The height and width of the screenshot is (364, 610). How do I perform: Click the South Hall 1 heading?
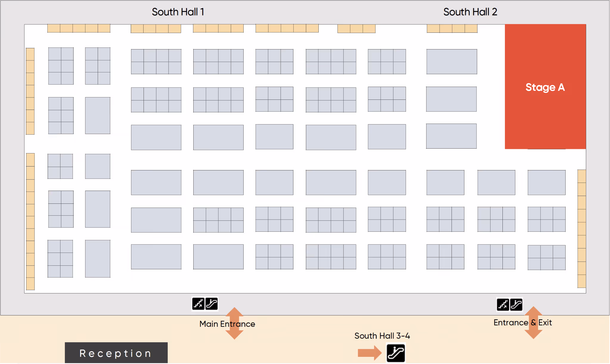[x=178, y=12]
